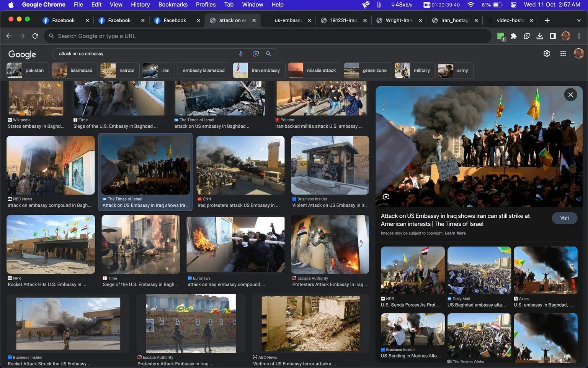The width and height of the screenshot is (588, 368).
Task: Open Chrome downloads icon
Action: (x=540, y=36)
